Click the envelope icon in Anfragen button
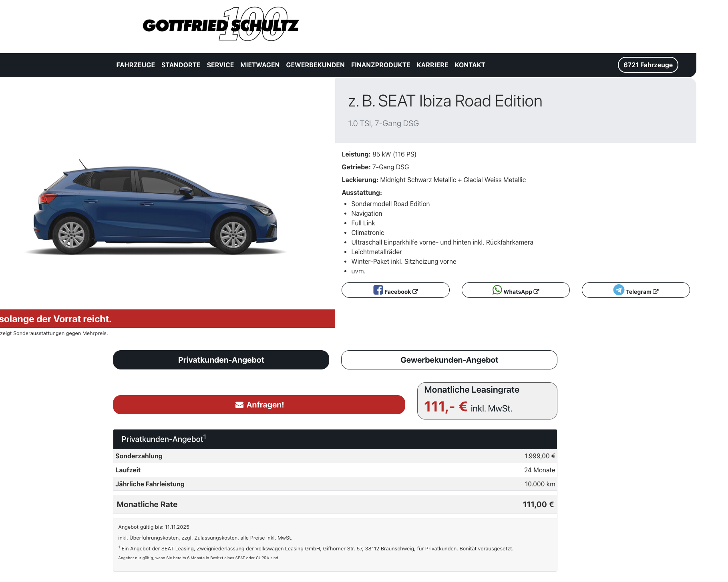Viewport: 728px width, 582px height. pos(239,405)
